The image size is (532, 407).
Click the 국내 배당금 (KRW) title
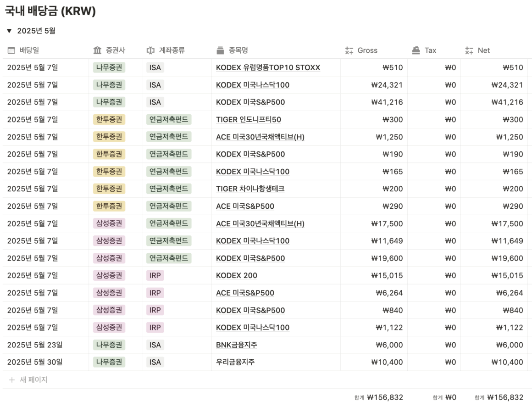(x=50, y=11)
